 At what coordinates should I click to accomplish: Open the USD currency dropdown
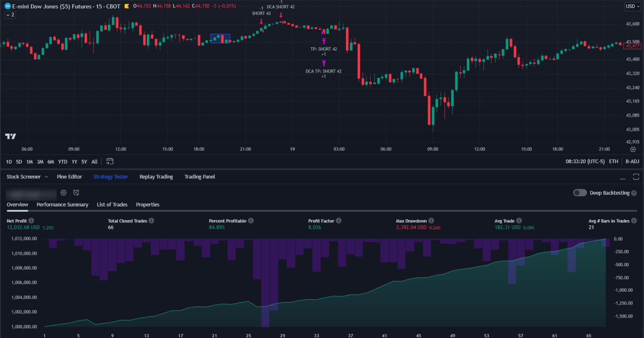633,6
